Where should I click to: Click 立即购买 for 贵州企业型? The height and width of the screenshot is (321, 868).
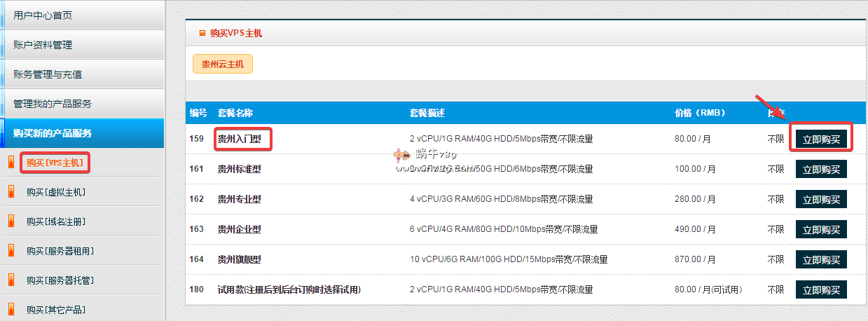[821, 229]
